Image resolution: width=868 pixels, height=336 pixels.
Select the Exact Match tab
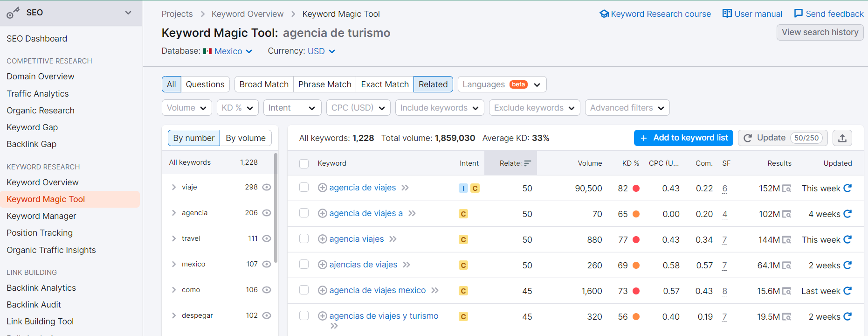(x=385, y=84)
